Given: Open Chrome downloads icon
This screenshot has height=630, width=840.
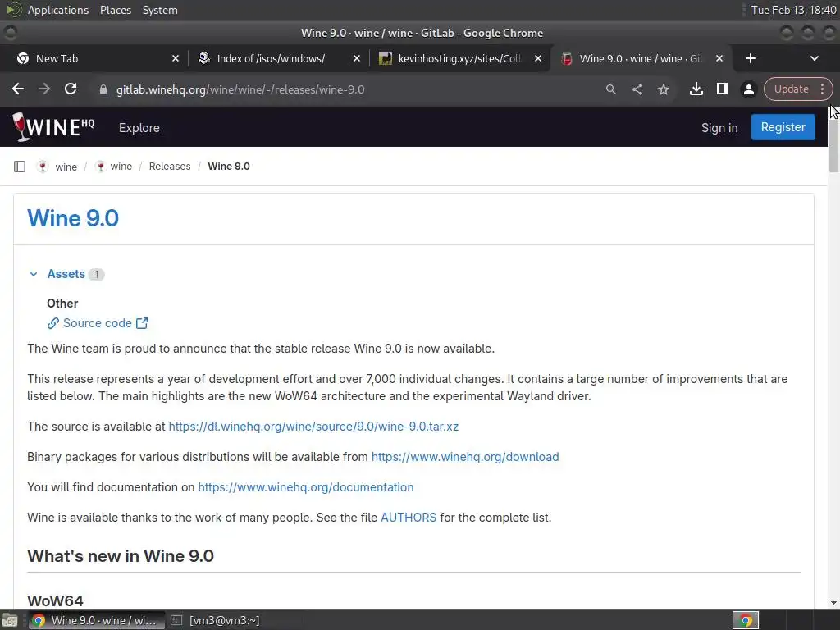Looking at the screenshot, I should (x=696, y=89).
